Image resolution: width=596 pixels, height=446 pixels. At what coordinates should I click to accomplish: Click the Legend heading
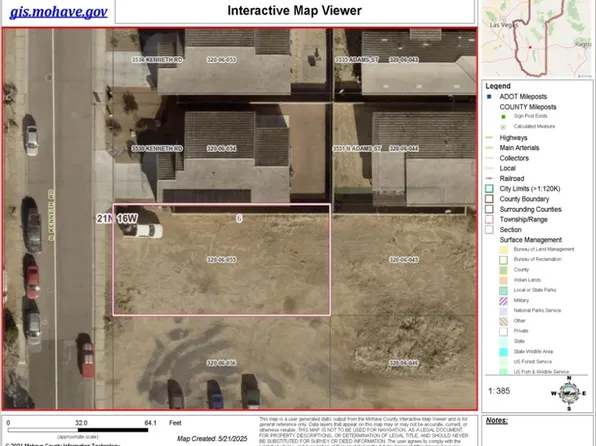pyautogui.click(x=498, y=86)
